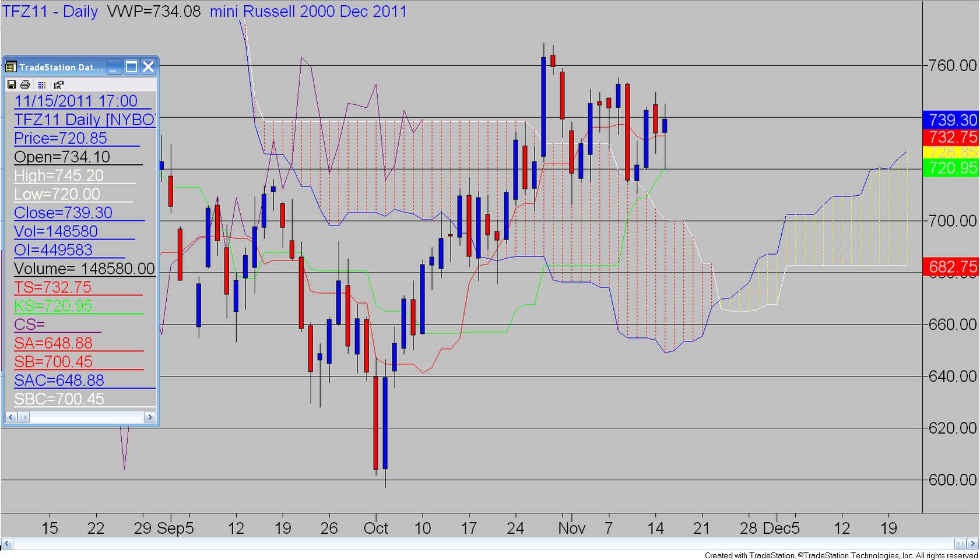Viewport: 980px width, 560px height.
Task: Click the 640.00 price axis label
Action: (x=953, y=376)
